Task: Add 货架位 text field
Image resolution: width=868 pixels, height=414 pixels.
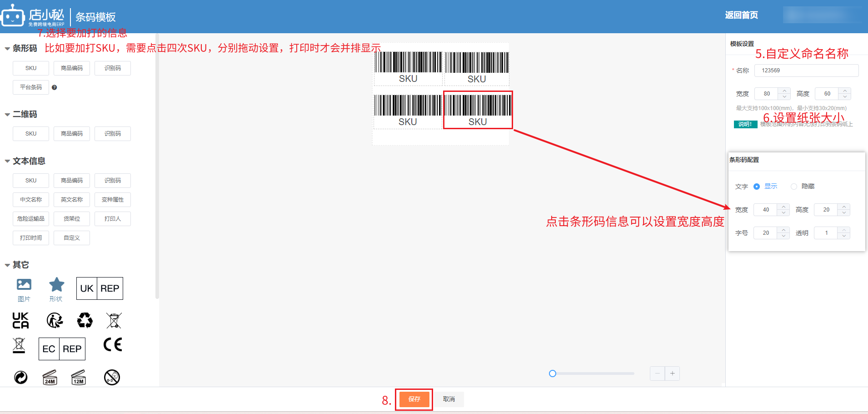Action: pyautogui.click(x=72, y=219)
